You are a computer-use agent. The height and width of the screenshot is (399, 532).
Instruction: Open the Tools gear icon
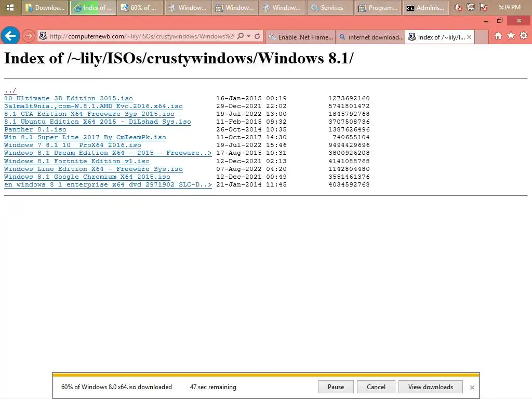[x=524, y=36]
